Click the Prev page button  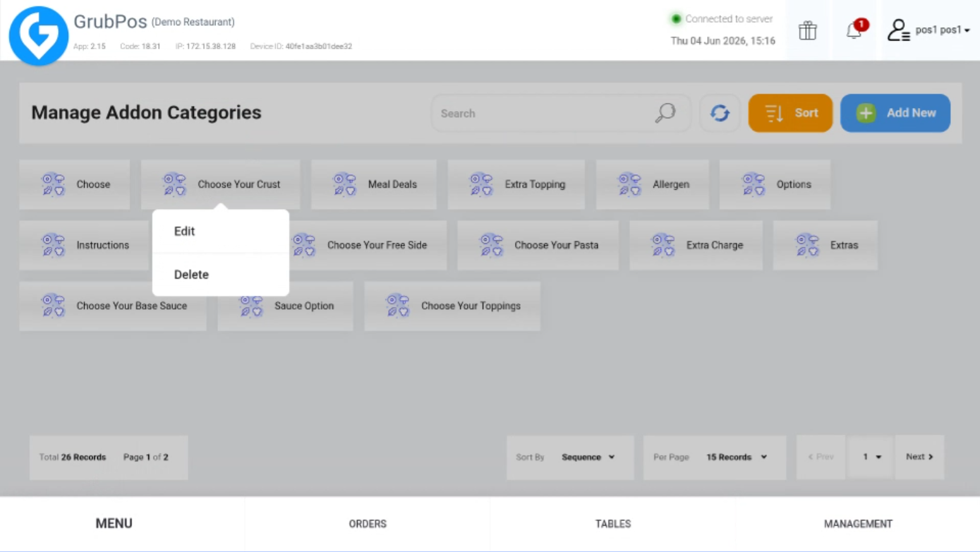point(821,457)
